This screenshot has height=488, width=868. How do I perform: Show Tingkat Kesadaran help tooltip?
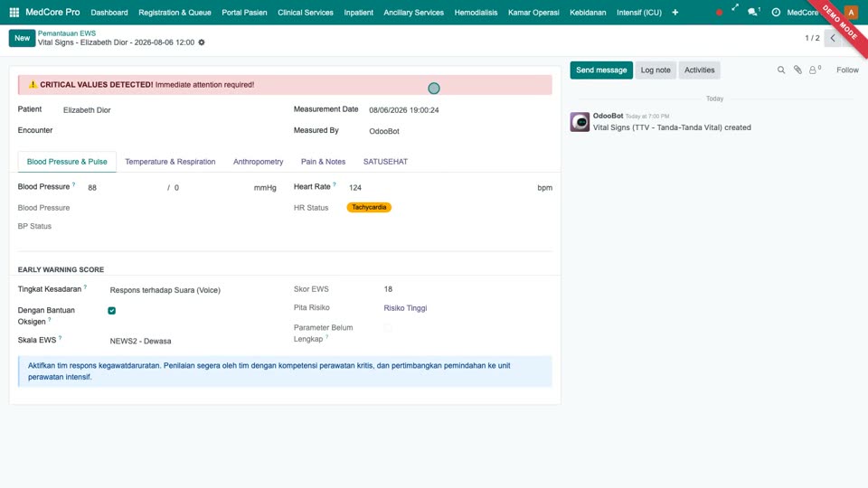coord(85,286)
